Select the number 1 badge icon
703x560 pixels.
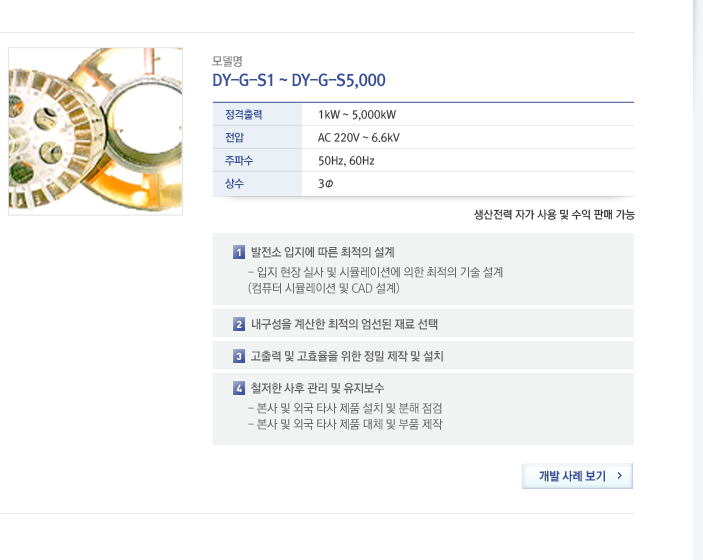point(239,252)
